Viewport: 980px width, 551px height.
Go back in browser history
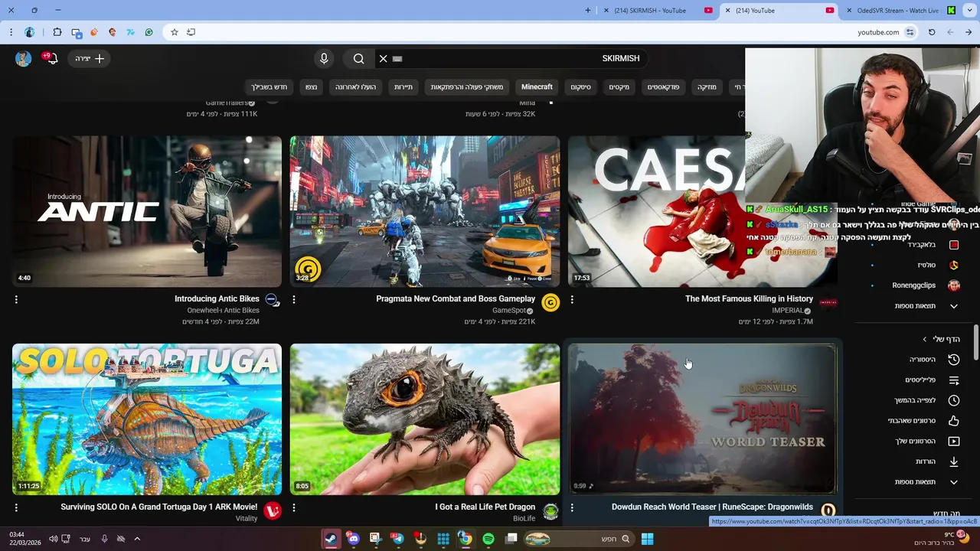pos(969,32)
